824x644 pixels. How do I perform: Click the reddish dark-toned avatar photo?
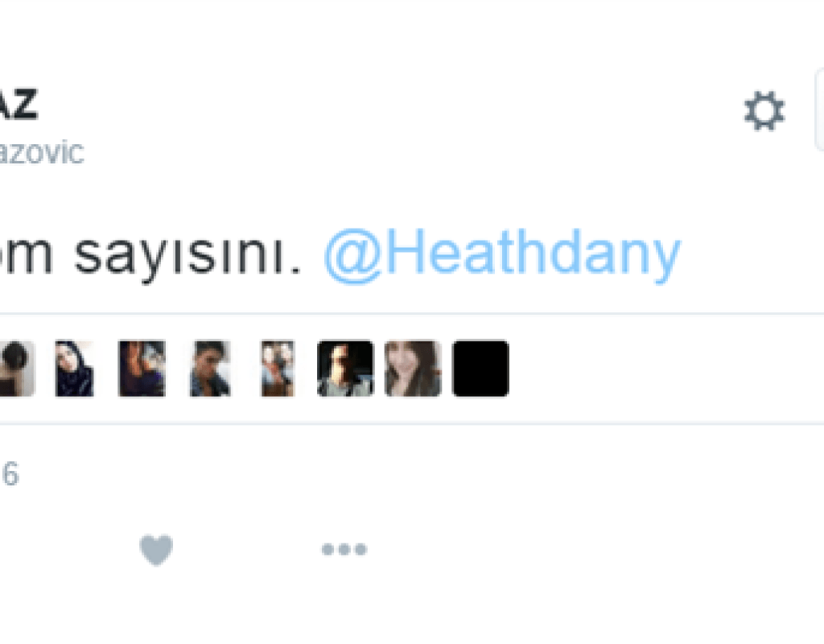tap(142, 368)
